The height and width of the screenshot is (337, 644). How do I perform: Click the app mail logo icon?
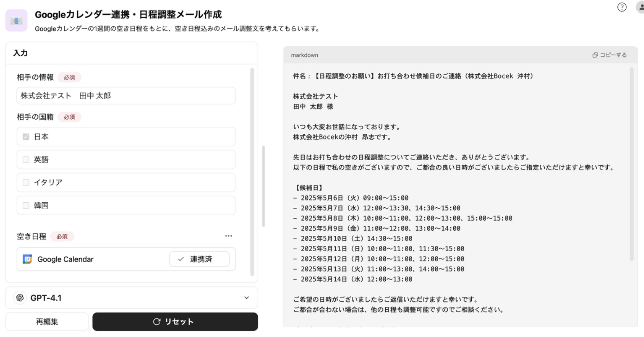tap(16, 20)
